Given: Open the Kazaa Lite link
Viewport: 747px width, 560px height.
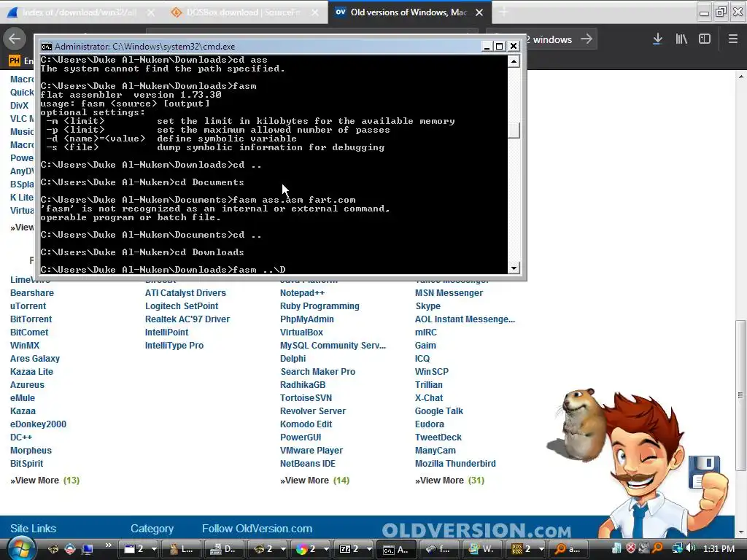Looking at the screenshot, I should tap(31, 371).
